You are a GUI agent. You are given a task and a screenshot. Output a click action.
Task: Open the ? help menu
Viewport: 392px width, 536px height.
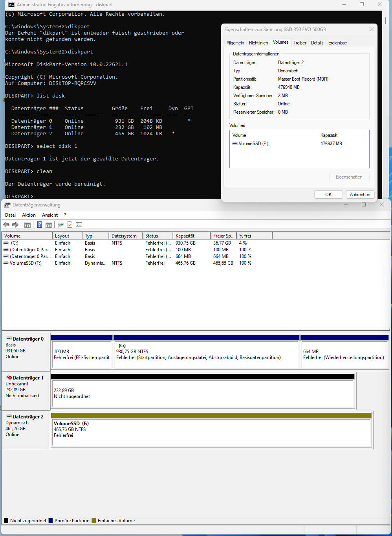[65, 215]
